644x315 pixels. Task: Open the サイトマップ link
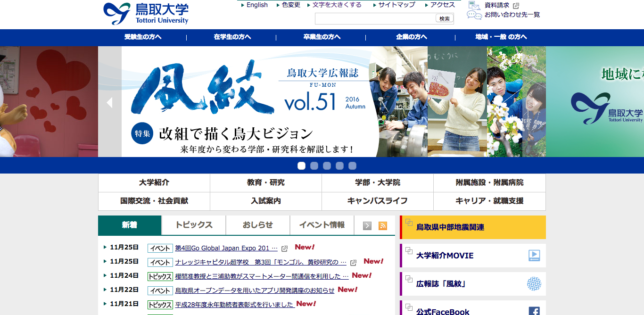click(x=396, y=5)
